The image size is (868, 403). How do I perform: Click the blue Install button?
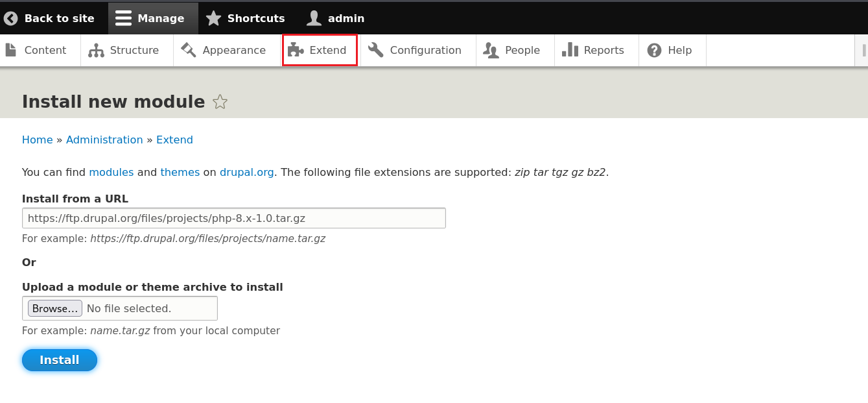coord(60,360)
